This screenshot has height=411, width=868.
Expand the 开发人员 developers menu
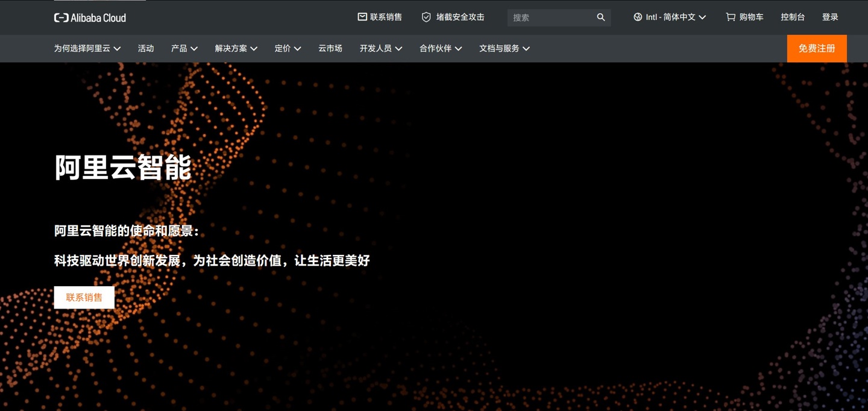point(381,48)
